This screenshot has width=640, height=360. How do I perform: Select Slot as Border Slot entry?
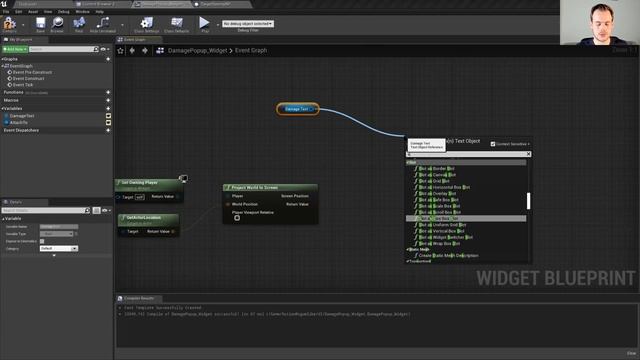pyautogui.click(x=437, y=169)
